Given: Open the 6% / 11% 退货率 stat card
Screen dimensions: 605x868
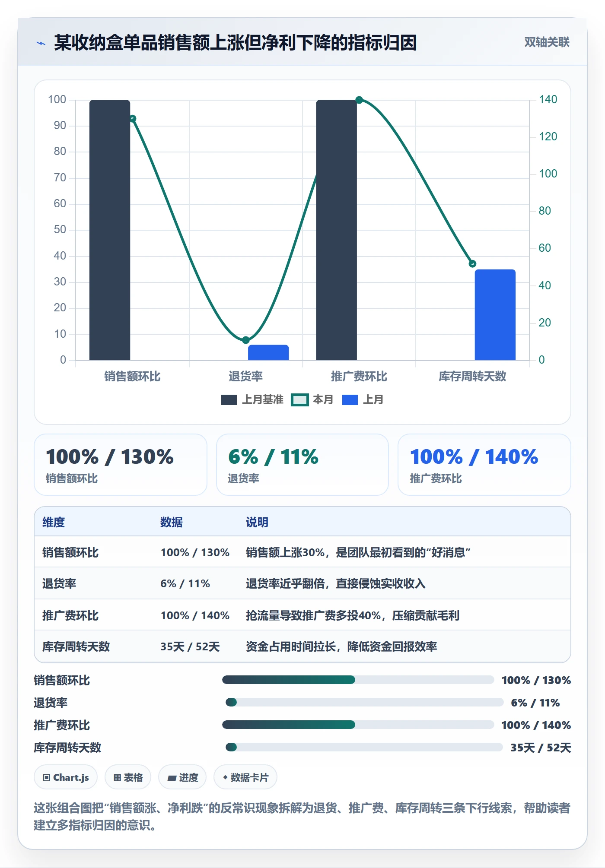Looking at the screenshot, I should pos(302,465).
